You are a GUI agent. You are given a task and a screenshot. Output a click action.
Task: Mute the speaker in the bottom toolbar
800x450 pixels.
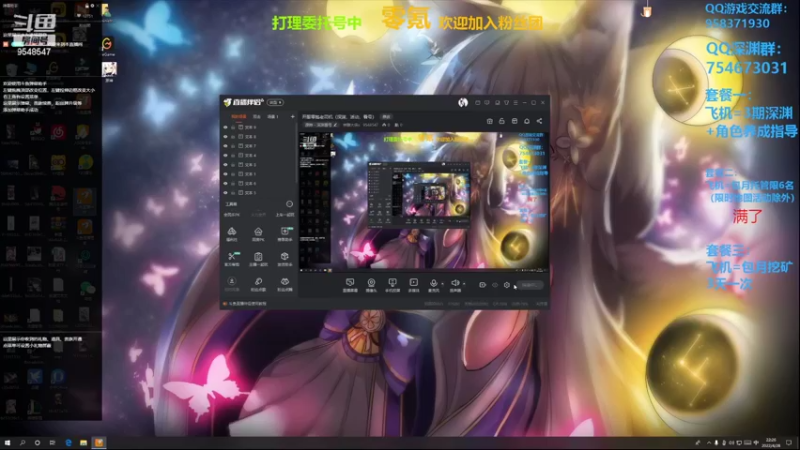[455, 285]
